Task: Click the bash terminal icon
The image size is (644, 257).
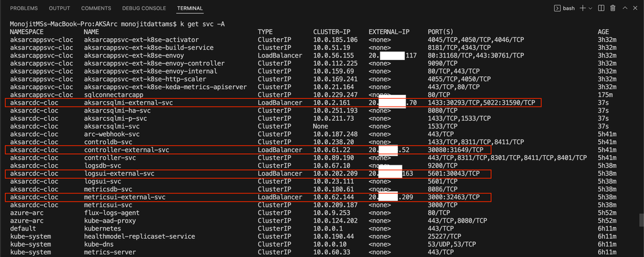Action: (558, 8)
